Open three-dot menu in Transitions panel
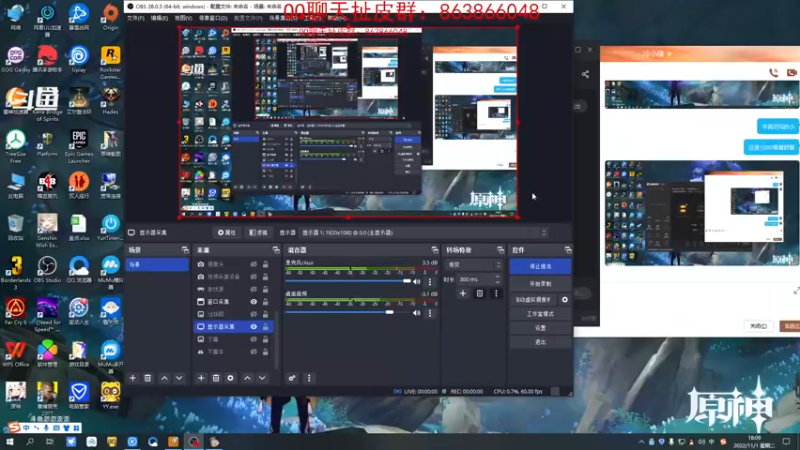The height and width of the screenshot is (450, 800). click(x=496, y=293)
